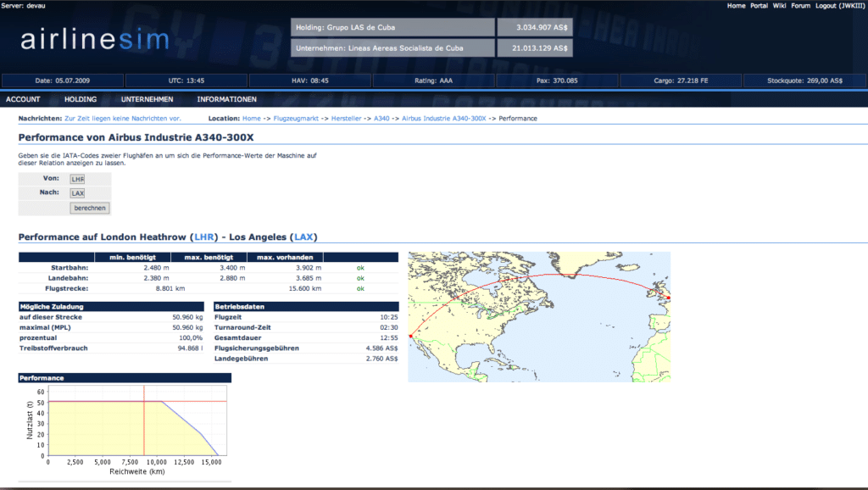Open the Cargo status display showing 27.218 FE

682,80
